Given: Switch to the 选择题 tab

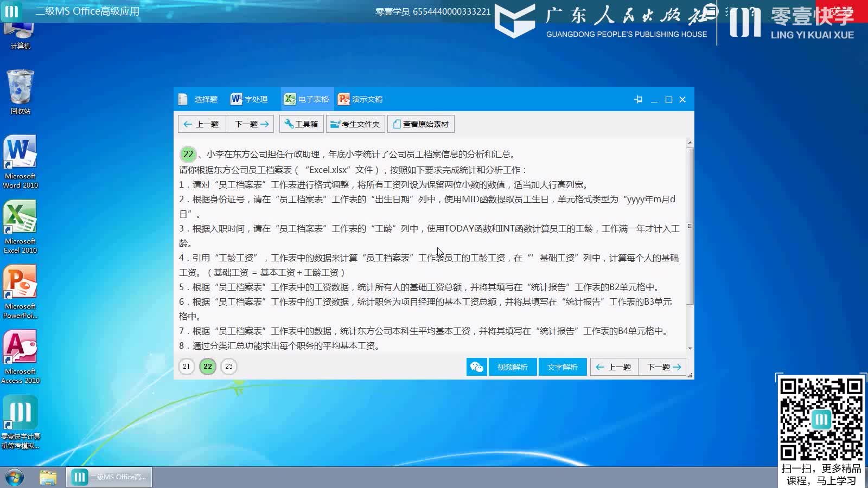Looking at the screenshot, I should point(198,99).
